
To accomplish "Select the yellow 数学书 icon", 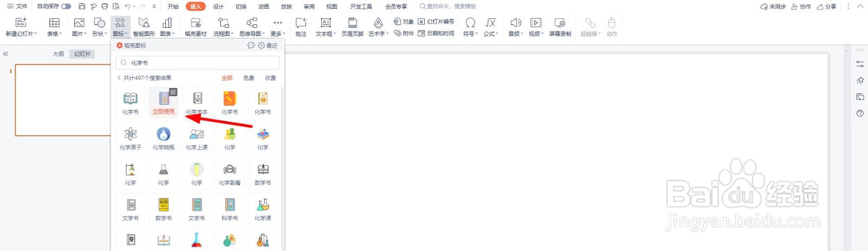I will (x=163, y=208).
